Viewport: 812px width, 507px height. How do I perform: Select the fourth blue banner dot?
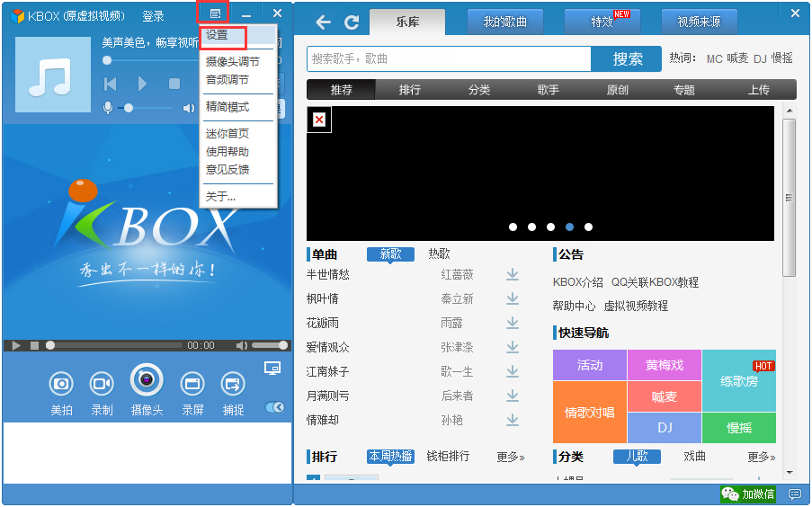point(569,227)
